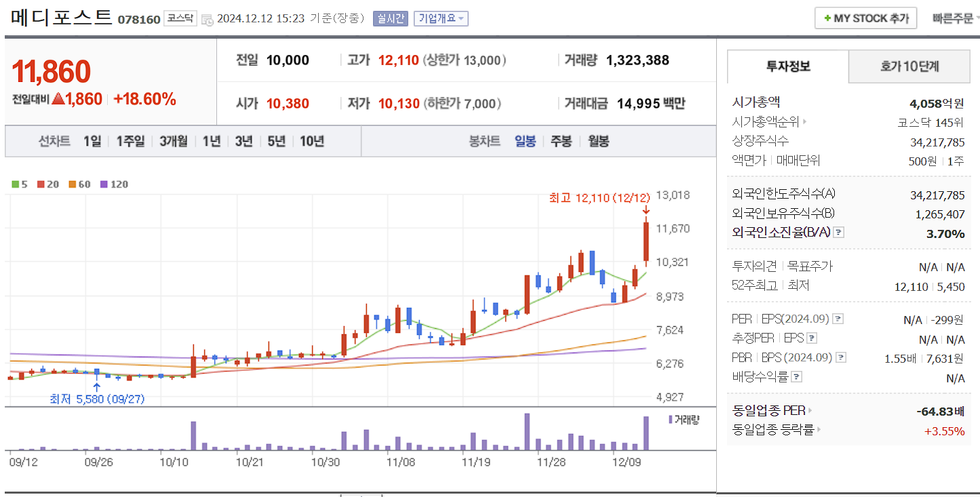Click the help icon beside BPS(2024.09)
980x497 pixels.
pos(840,357)
